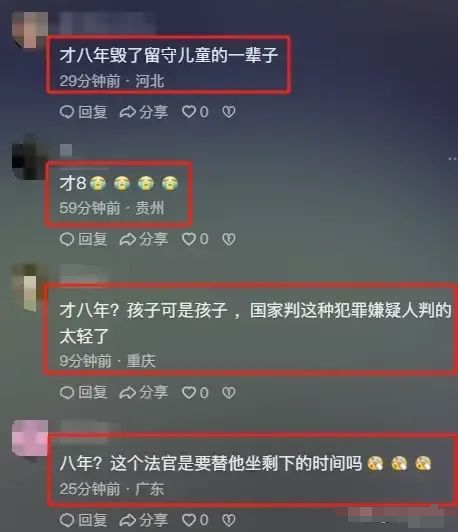Image resolution: width=458 pixels, height=532 pixels.
Task: Share the Chongqing comment posted 9 minutes ago
Action: [144, 393]
